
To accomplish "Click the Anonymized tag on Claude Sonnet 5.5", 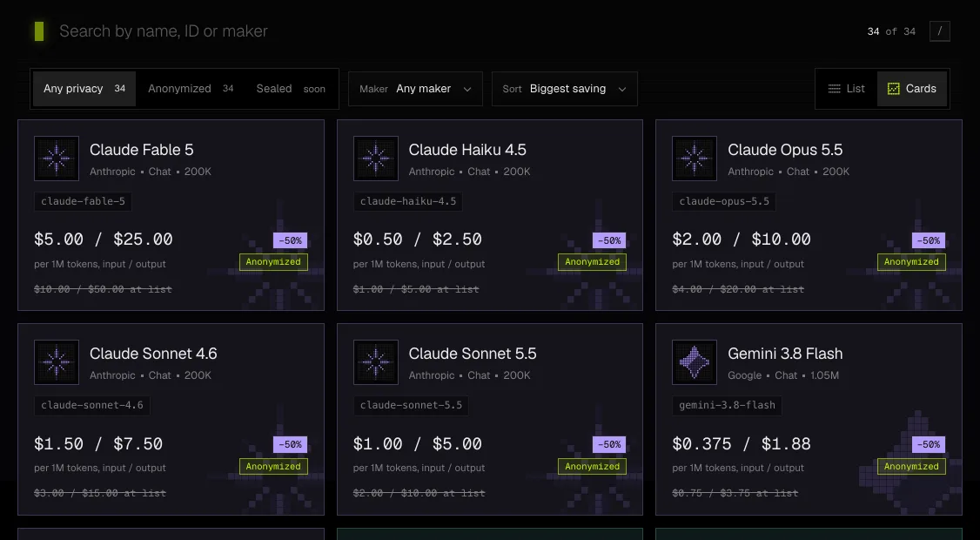I will point(593,466).
